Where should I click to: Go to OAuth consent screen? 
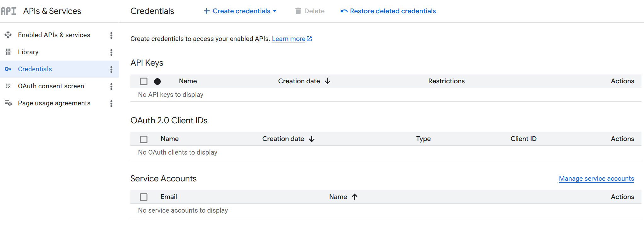click(x=51, y=86)
